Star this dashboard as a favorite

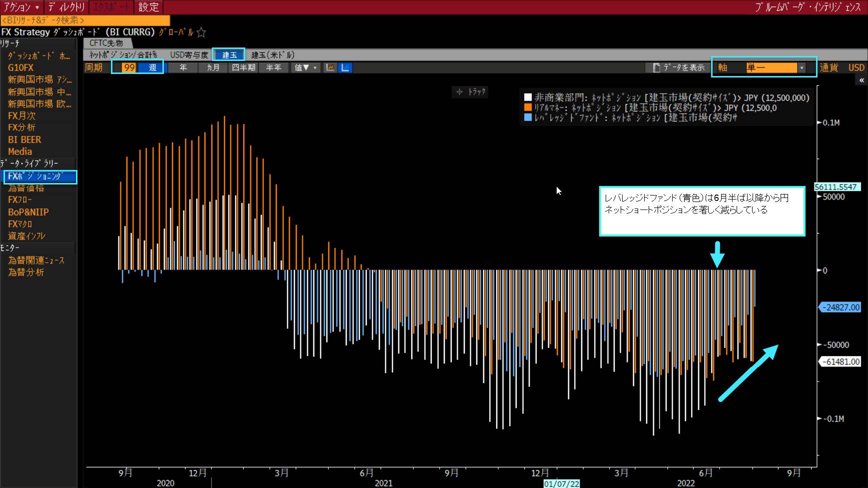(x=201, y=32)
